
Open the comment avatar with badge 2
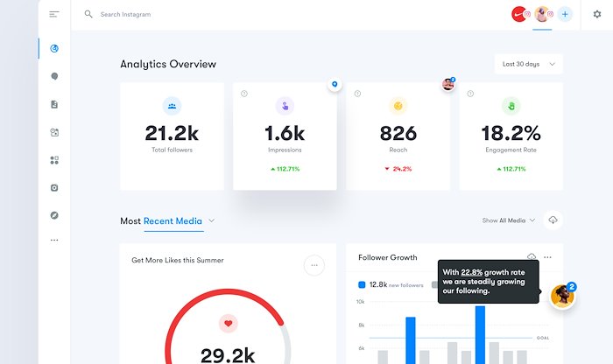click(562, 296)
